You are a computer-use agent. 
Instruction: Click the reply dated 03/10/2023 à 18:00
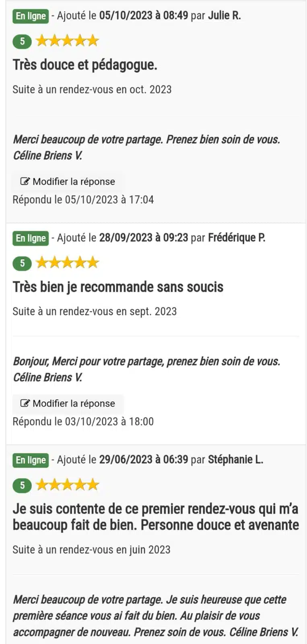[x=83, y=422]
